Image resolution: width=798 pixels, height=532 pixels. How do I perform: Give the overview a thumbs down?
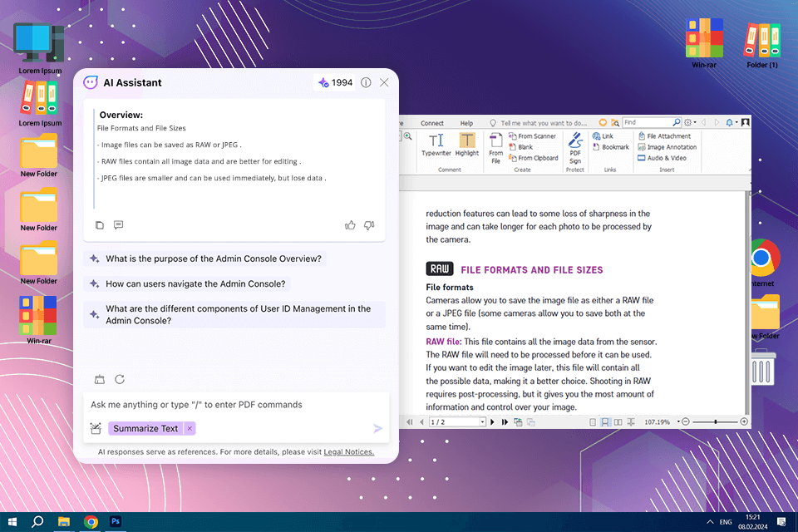pyautogui.click(x=369, y=225)
